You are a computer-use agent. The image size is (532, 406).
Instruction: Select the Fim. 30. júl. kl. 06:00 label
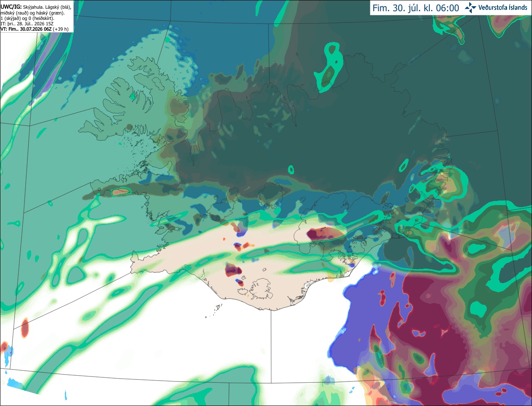pyautogui.click(x=416, y=8)
